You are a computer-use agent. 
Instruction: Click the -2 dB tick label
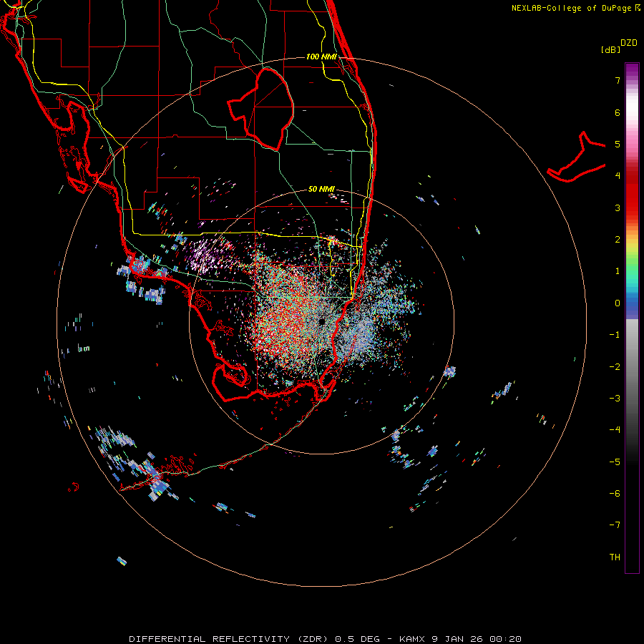click(x=615, y=367)
